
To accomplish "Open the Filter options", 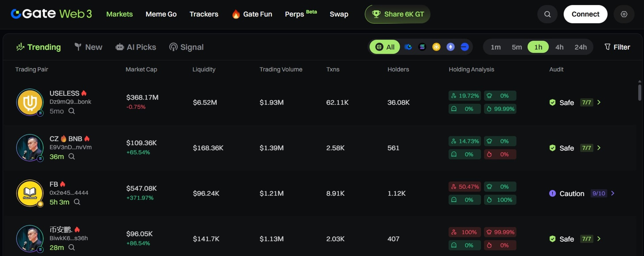I will click(617, 47).
